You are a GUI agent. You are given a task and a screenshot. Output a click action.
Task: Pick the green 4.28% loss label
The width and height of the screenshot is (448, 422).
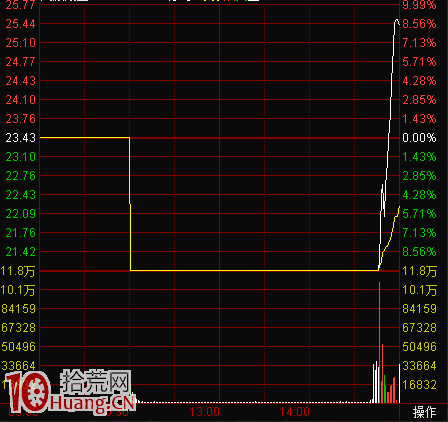pyautogui.click(x=419, y=195)
